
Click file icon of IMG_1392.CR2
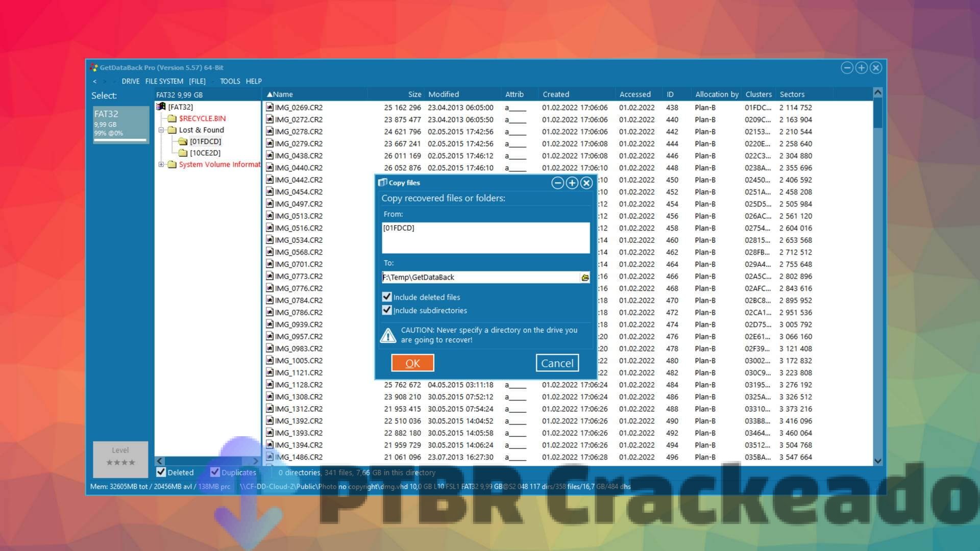pos(269,421)
